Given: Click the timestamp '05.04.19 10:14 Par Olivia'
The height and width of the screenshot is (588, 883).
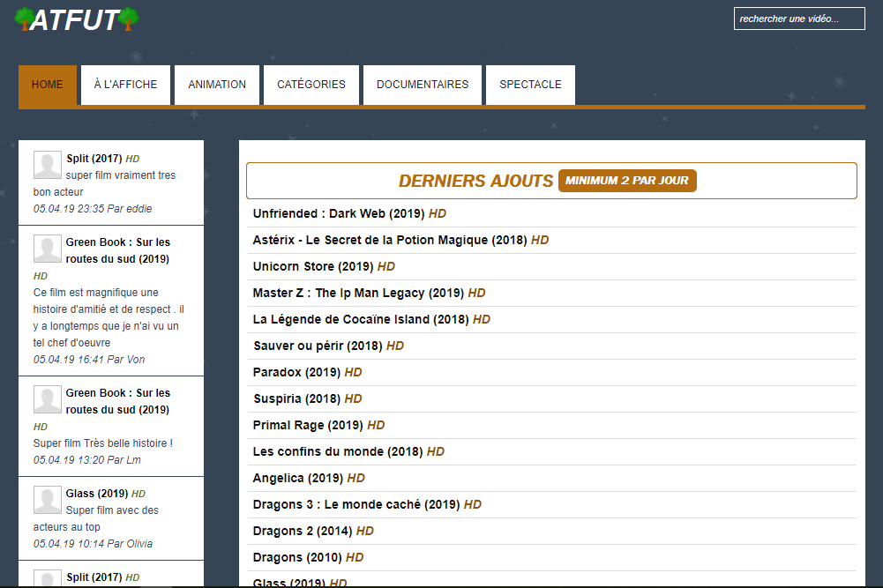Looking at the screenshot, I should click(x=93, y=544).
